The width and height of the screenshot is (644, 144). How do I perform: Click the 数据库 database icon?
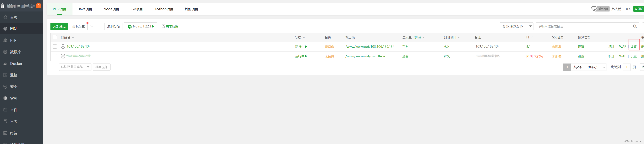tap(6, 52)
